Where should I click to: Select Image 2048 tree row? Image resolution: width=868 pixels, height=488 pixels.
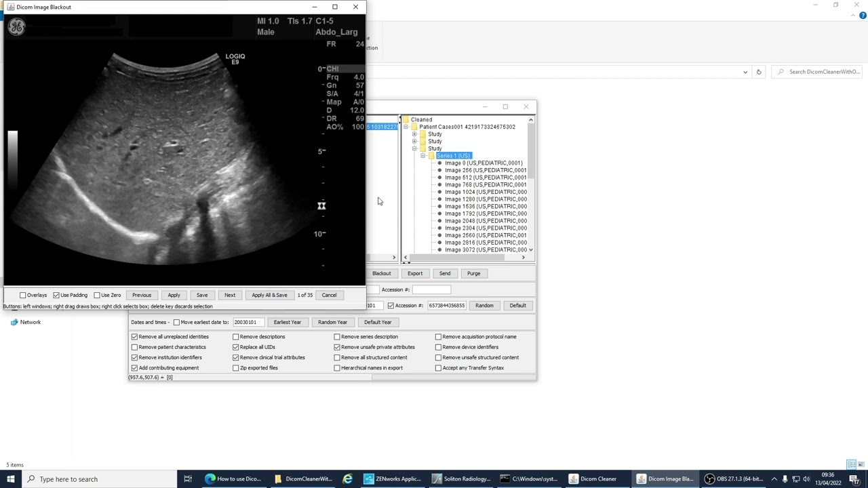click(x=486, y=221)
